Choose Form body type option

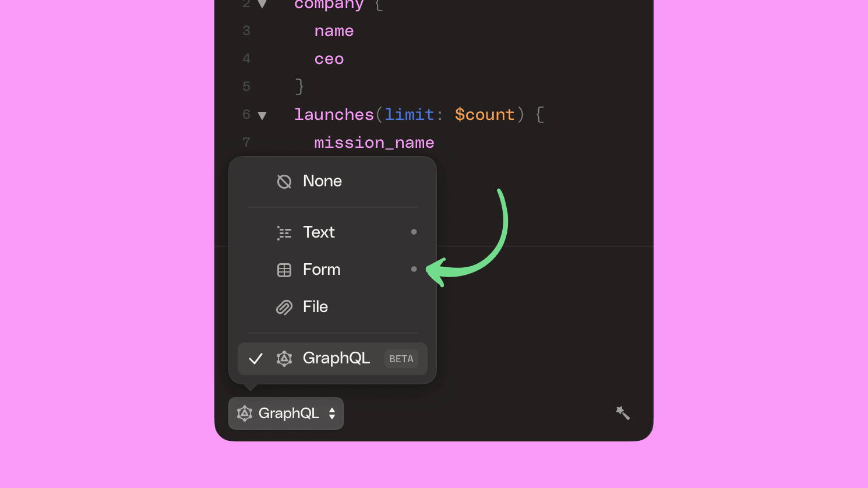coord(332,269)
